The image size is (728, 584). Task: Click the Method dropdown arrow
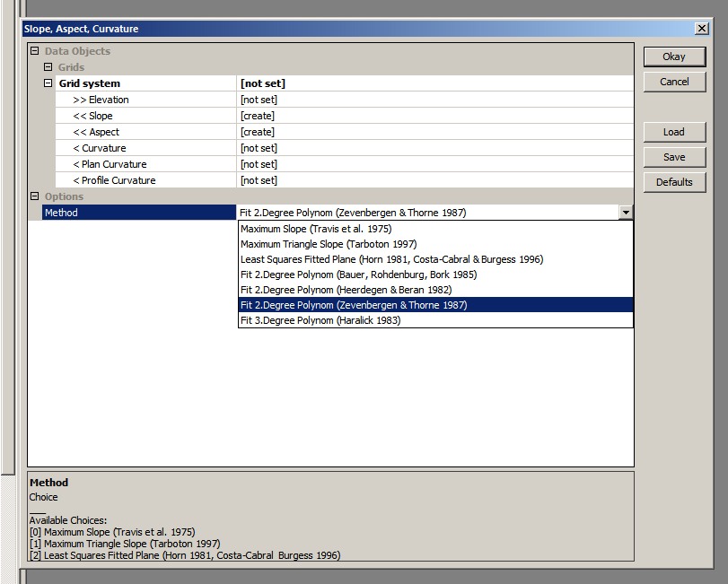point(626,213)
